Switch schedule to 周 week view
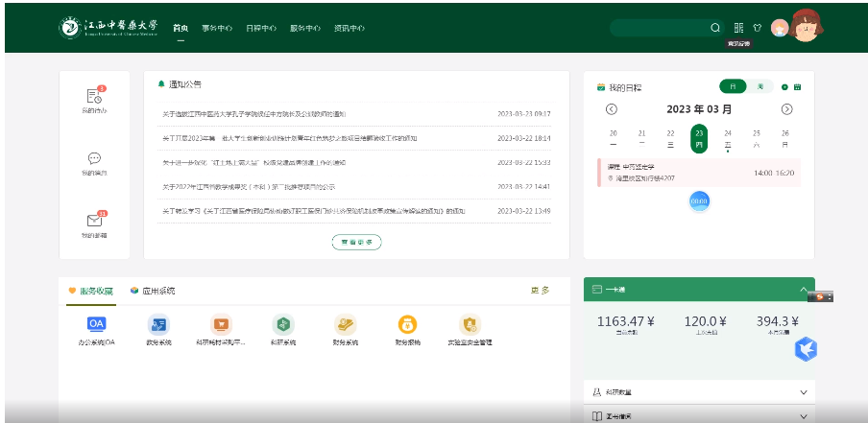868x423 pixels. [x=760, y=87]
